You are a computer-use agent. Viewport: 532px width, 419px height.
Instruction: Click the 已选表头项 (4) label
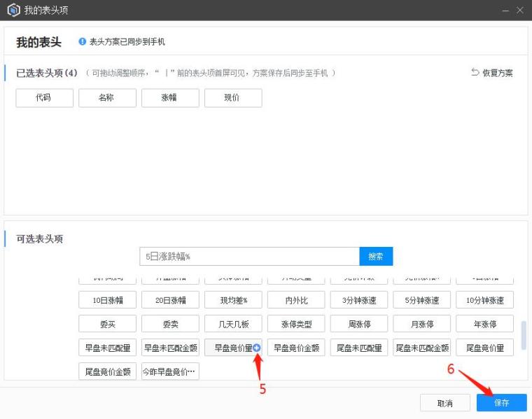[x=47, y=73]
